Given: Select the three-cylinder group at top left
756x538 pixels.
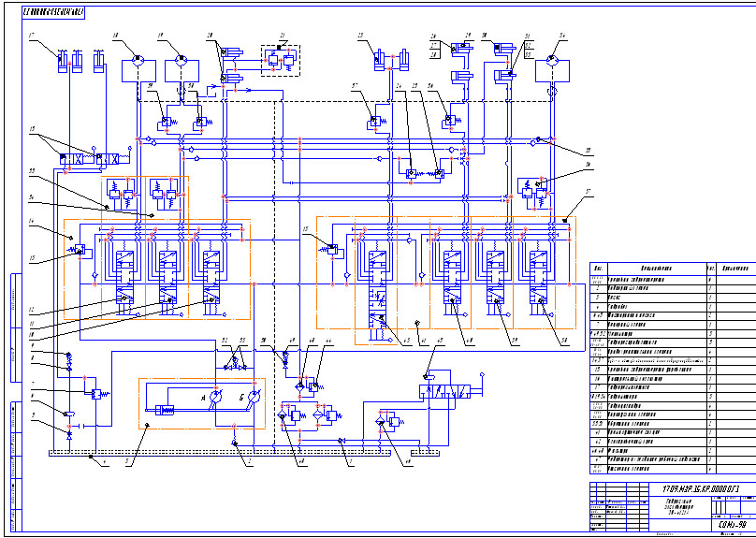Looking at the screenshot, I should (80, 64).
